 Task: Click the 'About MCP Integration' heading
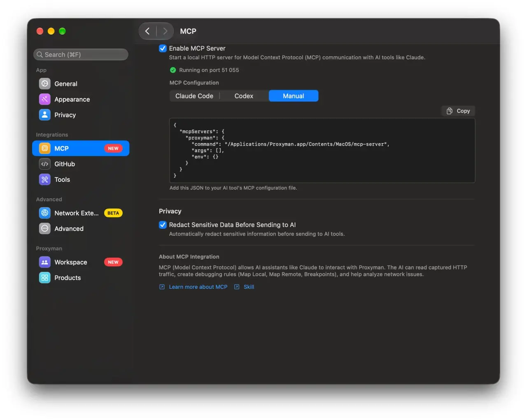point(189,257)
